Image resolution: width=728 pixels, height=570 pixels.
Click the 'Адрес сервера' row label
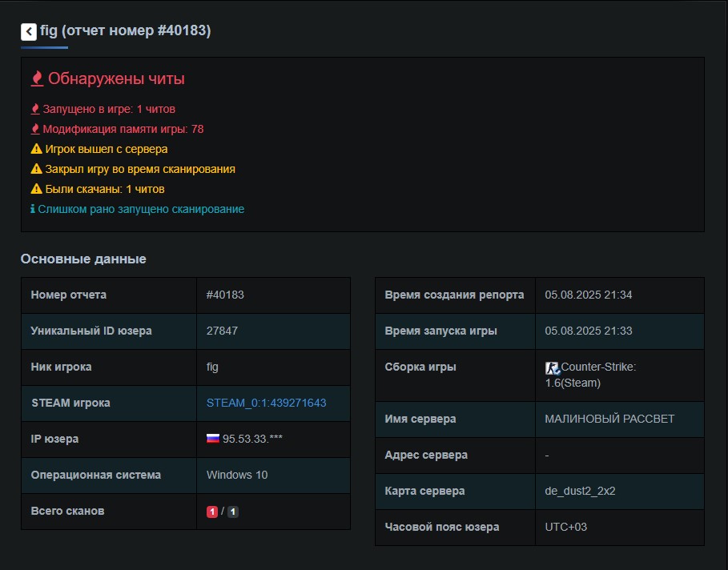click(426, 455)
